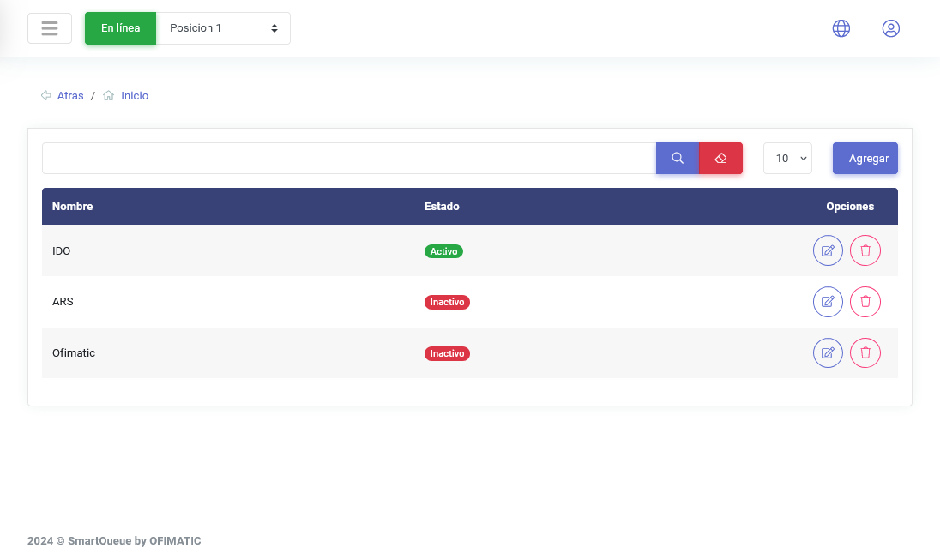This screenshot has height=560, width=940.
Task: Edit the ARS row
Action: pos(828,302)
